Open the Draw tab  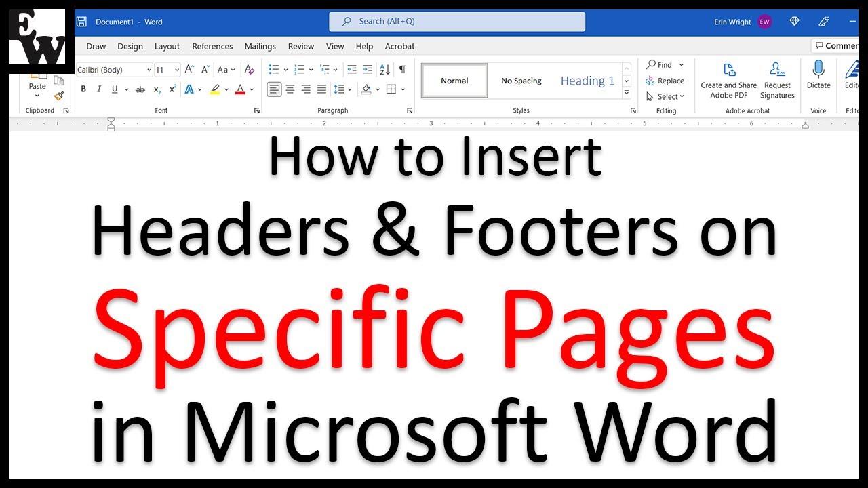click(96, 46)
